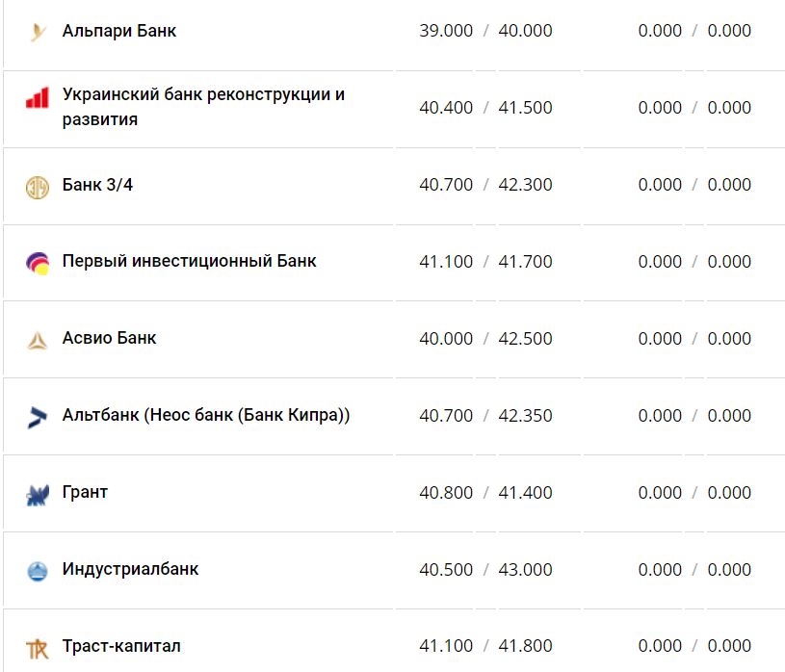The height and width of the screenshot is (672, 785).
Task: Open the Асвио Банк name link
Action: [x=109, y=338]
